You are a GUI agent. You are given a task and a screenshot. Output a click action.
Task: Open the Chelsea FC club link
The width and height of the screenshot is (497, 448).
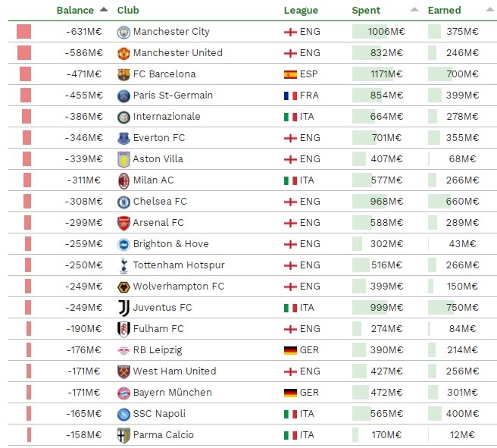point(159,202)
